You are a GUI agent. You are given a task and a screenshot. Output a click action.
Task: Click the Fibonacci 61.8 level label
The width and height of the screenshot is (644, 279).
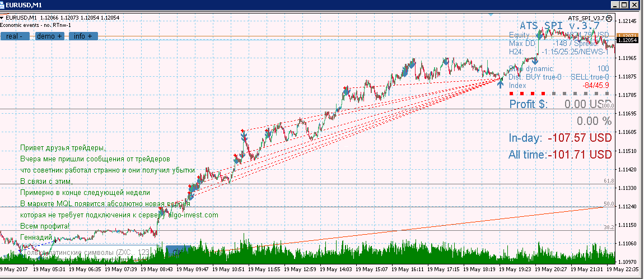pyautogui.click(x=609, y=181)
